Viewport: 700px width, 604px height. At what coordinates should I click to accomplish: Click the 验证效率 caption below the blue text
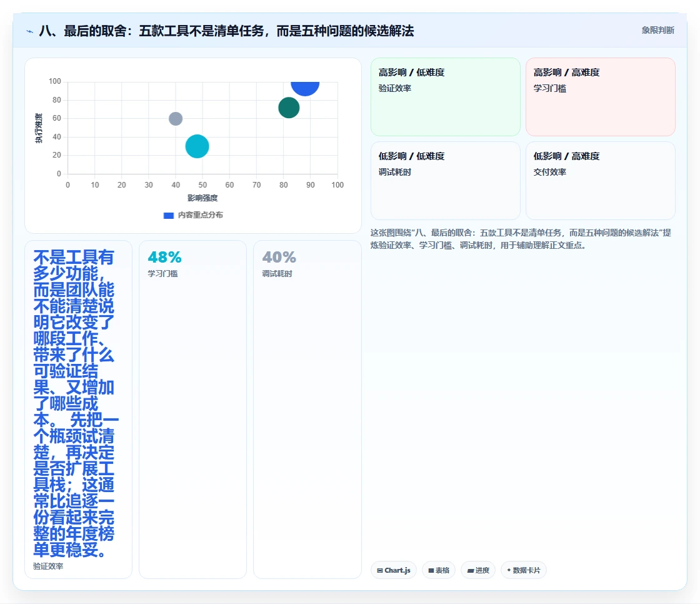pos(48,566)
